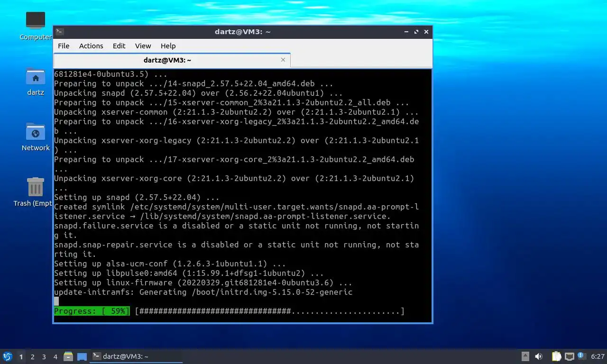Click the 'Setting up alsa-ucm-conf' line
Image resolution: width=607 pixels, height=364 pixels.
(x=170, y=264)
